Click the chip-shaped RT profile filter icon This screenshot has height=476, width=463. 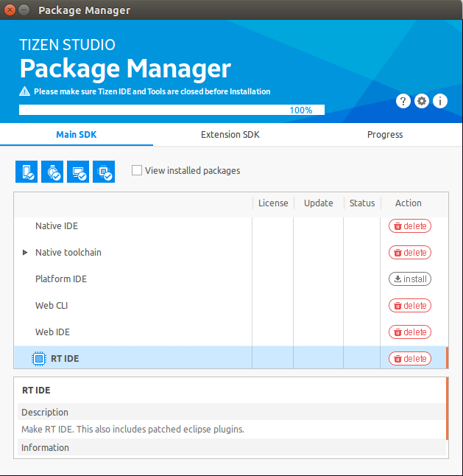pyautogui.click(x=104, y=172)
